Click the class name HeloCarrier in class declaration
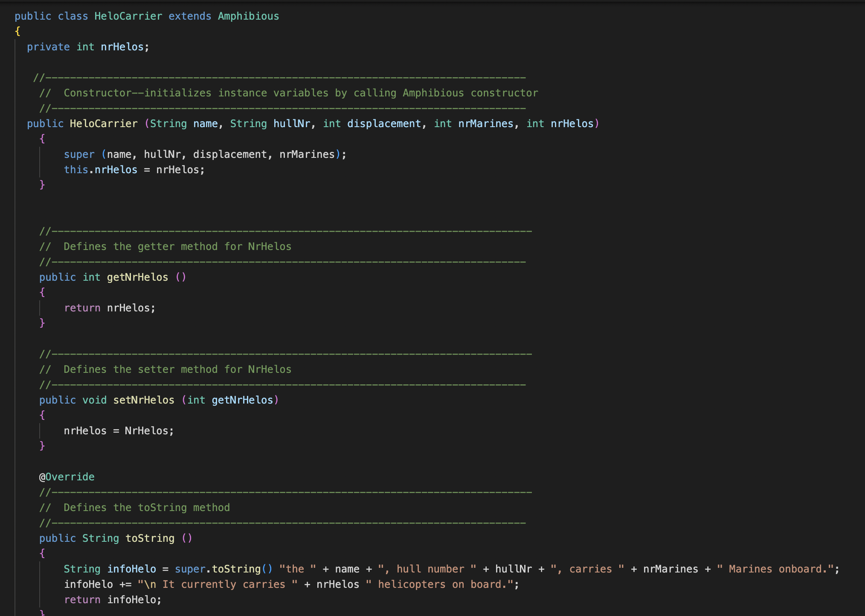The width and height of the screenshot is (865, 616). point(128,16)
